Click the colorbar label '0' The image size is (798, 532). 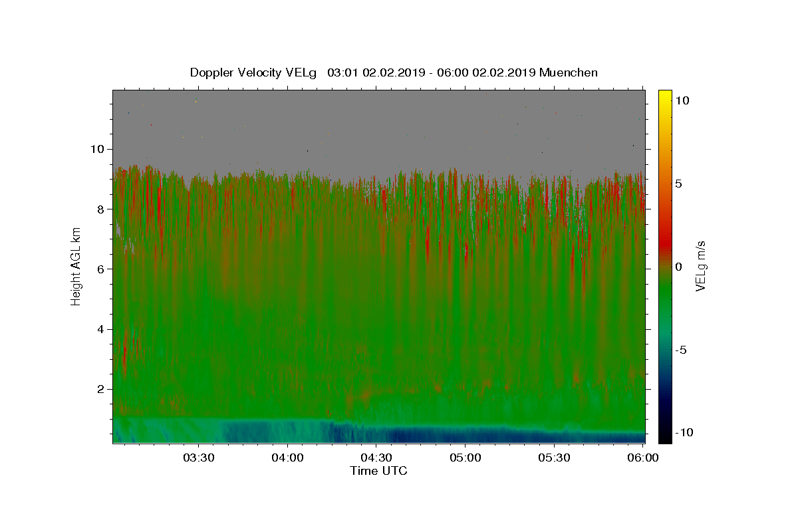pos(678,267)
